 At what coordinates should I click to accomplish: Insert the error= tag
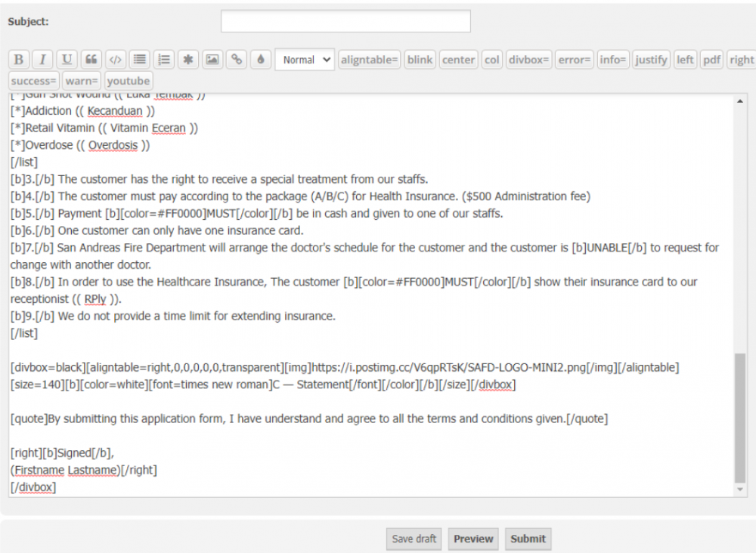coord(575,60)
